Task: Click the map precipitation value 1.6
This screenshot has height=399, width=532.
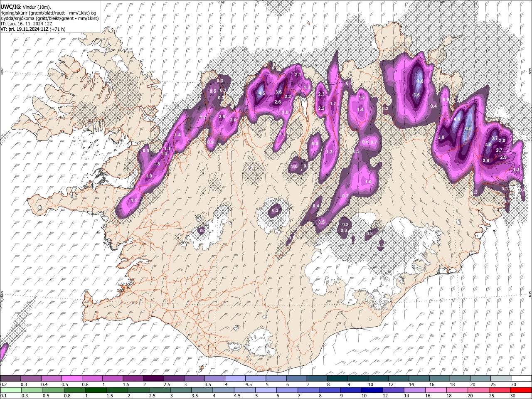Action: 164,154
